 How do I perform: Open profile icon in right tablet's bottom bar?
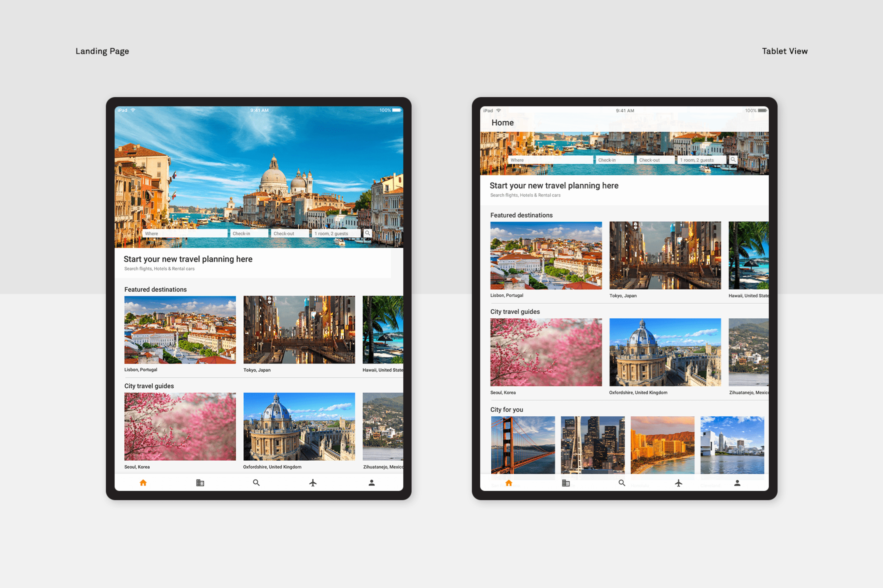[737, 483]
